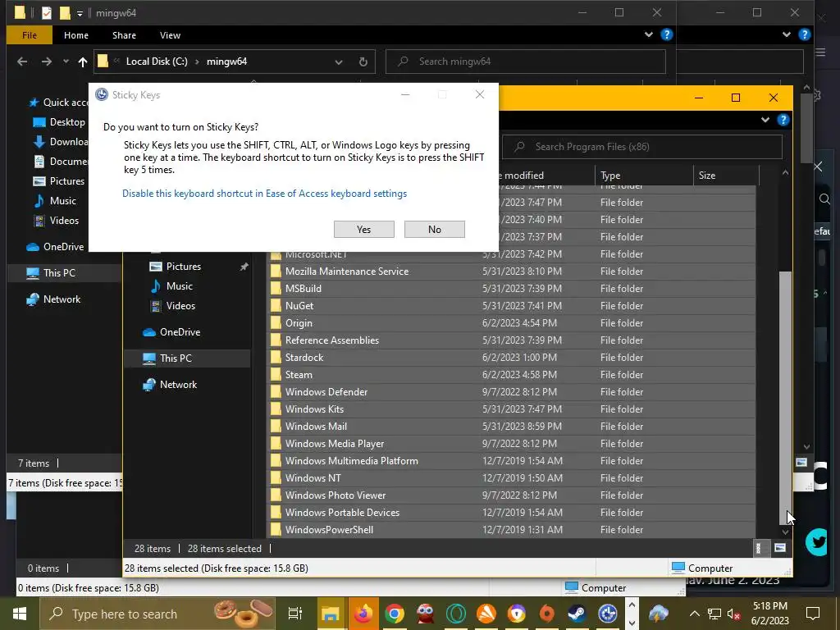
Task: Click the Twitter icon in the background window
Action: pos(818,542)
